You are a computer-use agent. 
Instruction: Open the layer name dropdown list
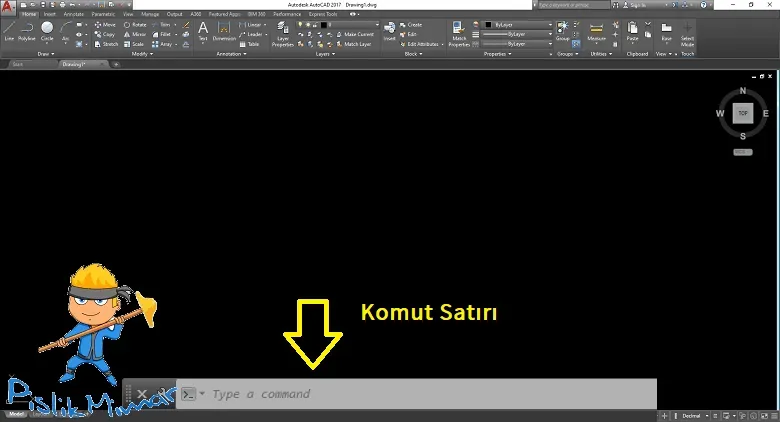pyautogui.click(x=377, y=24)
